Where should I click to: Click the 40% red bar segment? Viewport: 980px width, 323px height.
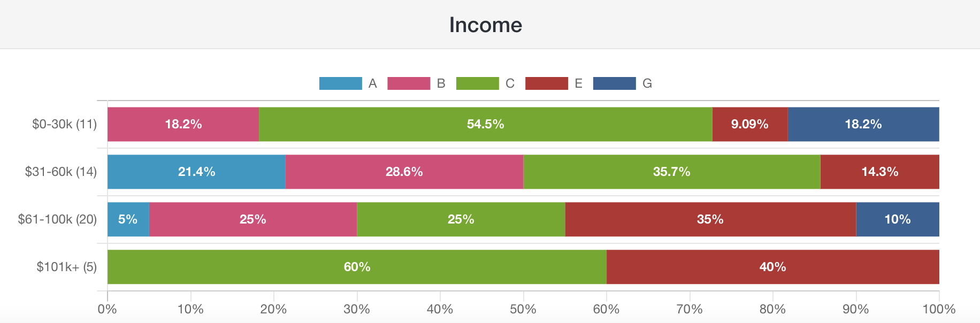tap(772, 267)
